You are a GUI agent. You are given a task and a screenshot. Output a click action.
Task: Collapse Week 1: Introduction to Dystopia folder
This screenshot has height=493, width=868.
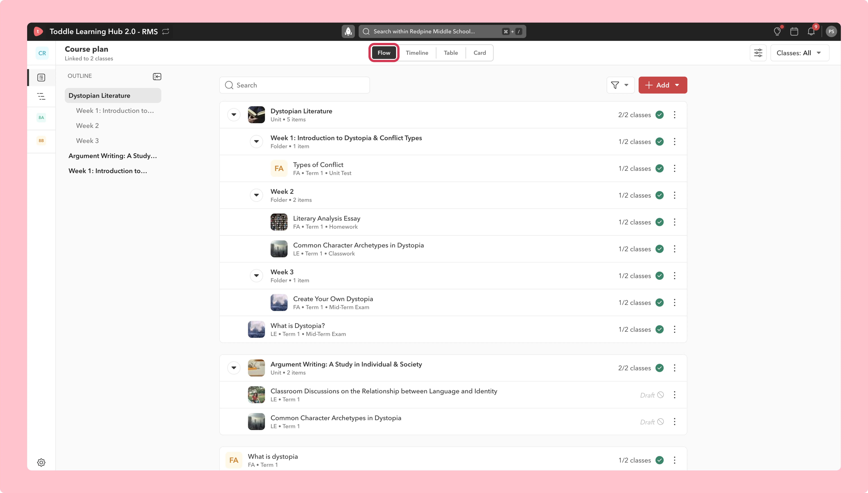tap(256, 142)
